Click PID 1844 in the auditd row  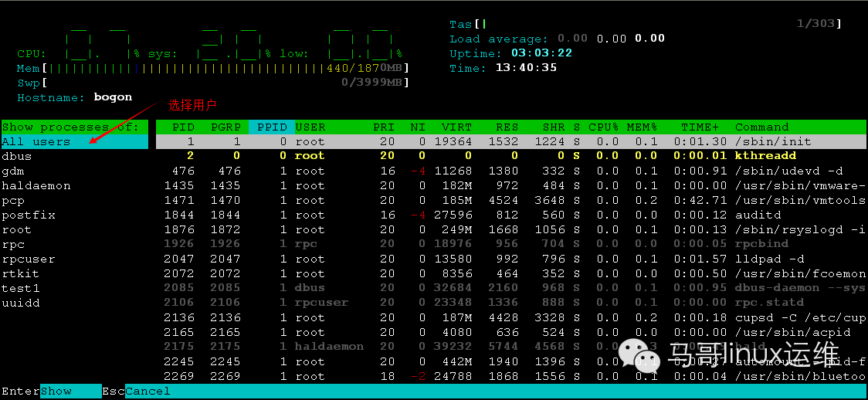[179, 215]
